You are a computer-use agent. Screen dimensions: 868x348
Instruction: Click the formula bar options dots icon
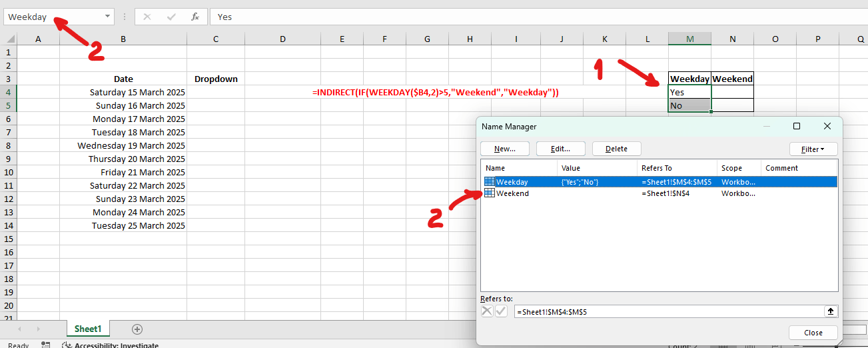[x=124, y=17]
